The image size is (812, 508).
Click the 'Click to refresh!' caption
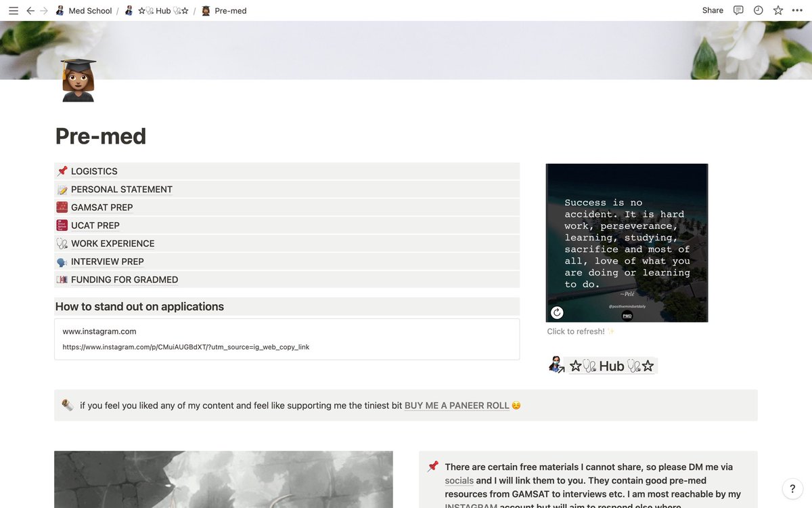581,331
